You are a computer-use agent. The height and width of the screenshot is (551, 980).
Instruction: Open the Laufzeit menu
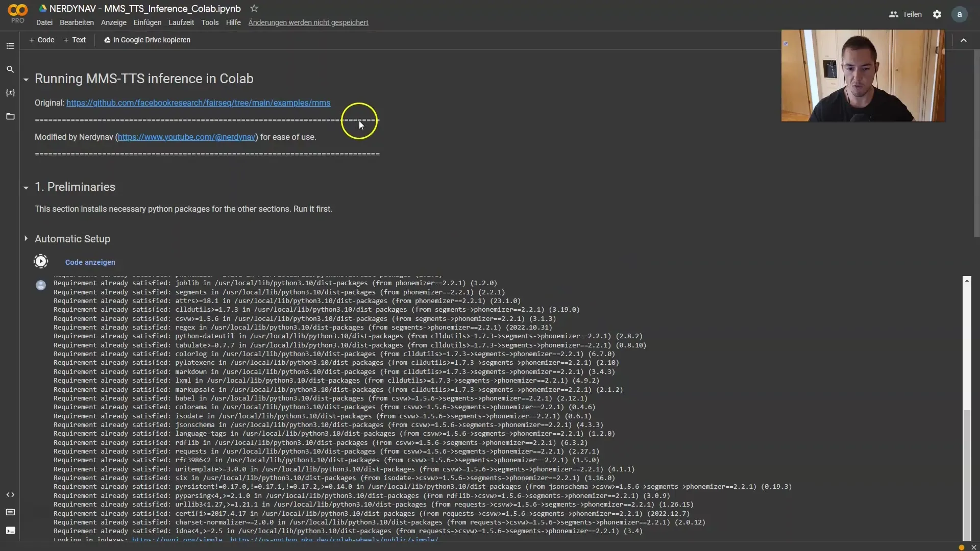click(x=181, y=22)
